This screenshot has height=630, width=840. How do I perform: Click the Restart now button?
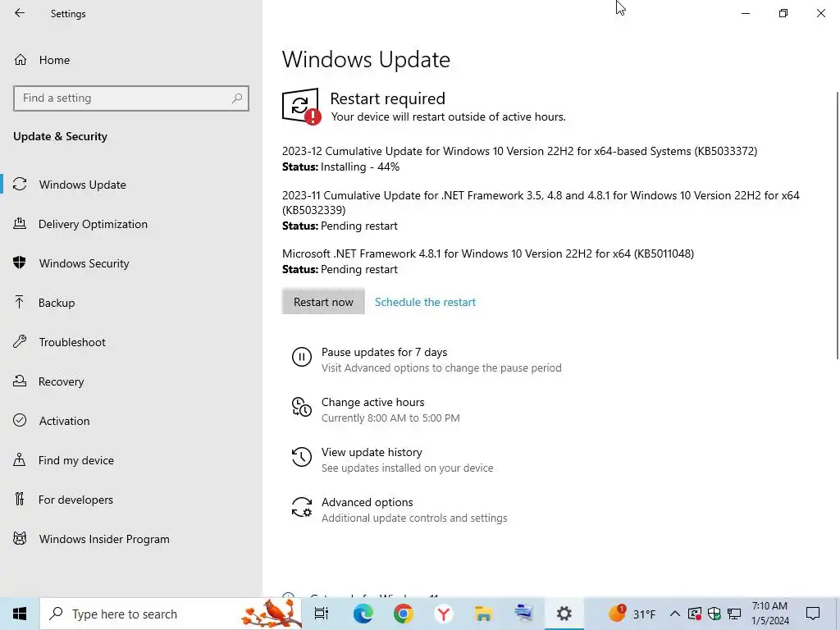[x=323, y=302]
